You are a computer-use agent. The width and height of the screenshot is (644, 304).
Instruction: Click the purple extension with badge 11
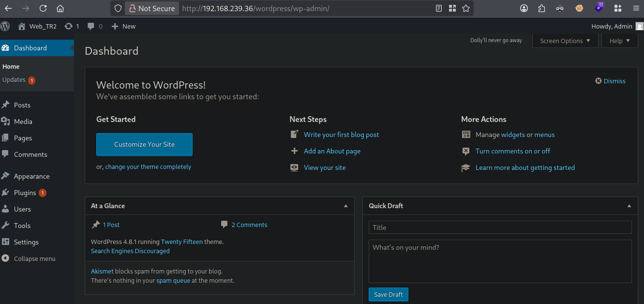click(x=599, y=7)
